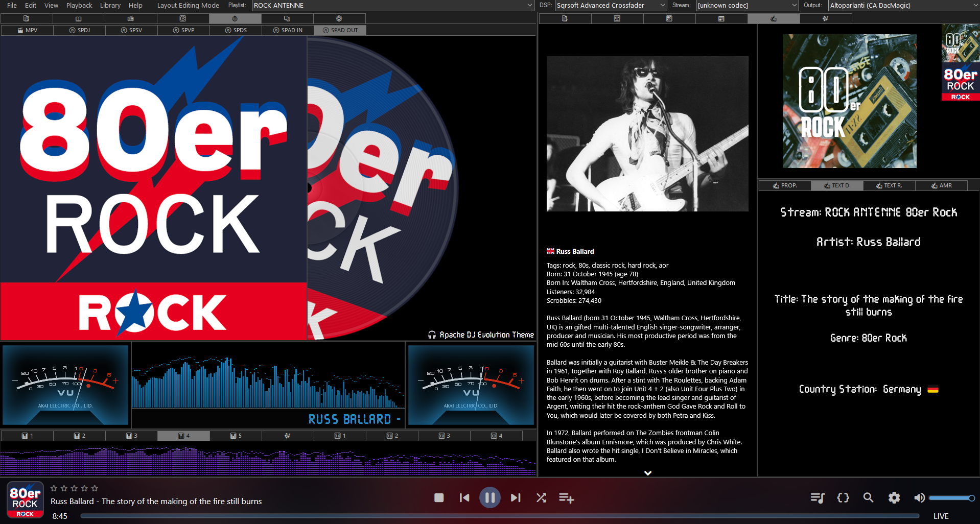Open the Edit menu
980x524 pixels.
point(31,5)
